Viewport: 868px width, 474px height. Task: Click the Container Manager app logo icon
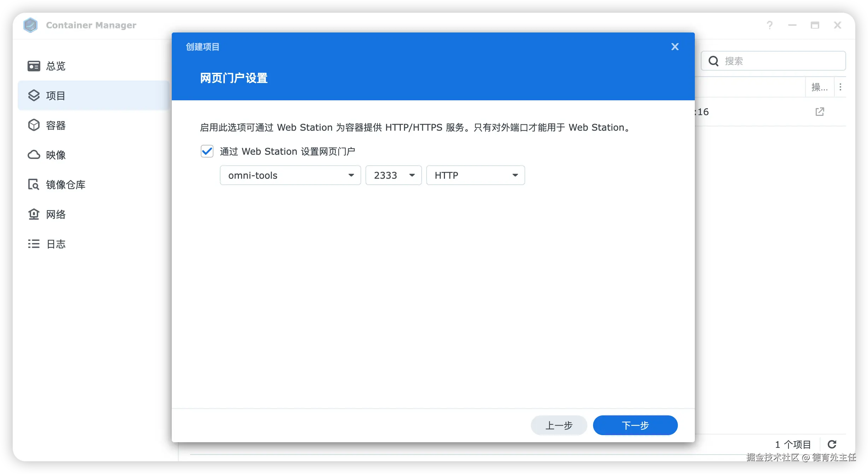coord(30,25)
